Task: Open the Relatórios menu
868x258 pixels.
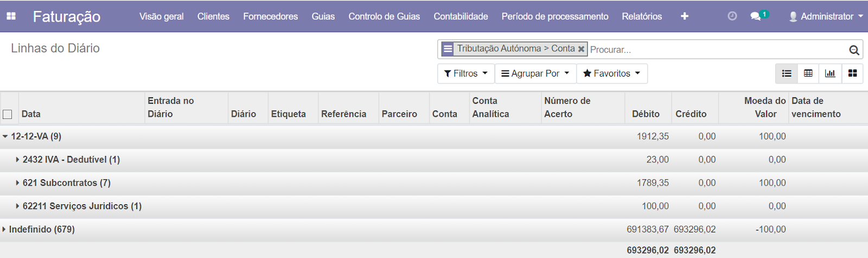Action: click(x=642, y=16)
